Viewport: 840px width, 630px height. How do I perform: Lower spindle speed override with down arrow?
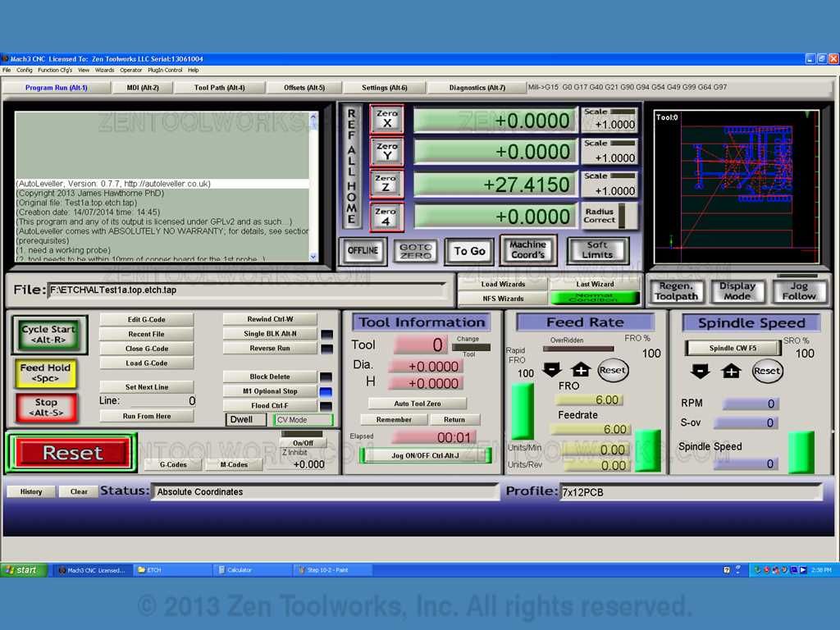701,371
